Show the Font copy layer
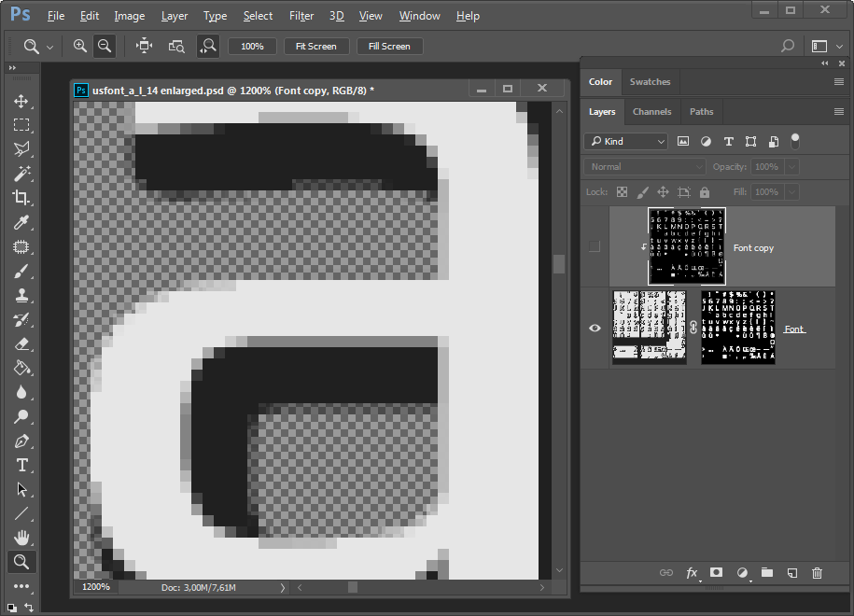Viewport: 854px width, 616px height. coord(595,246)
